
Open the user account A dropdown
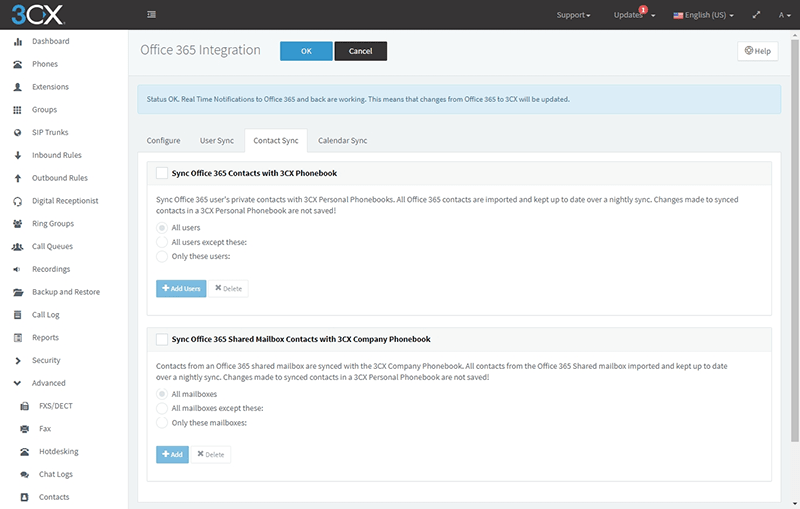click(784, 15)
